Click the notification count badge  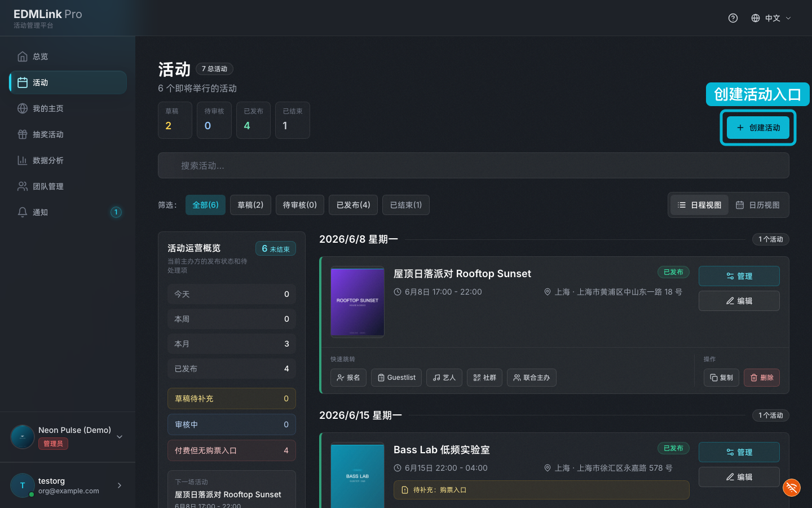[116, 212]
